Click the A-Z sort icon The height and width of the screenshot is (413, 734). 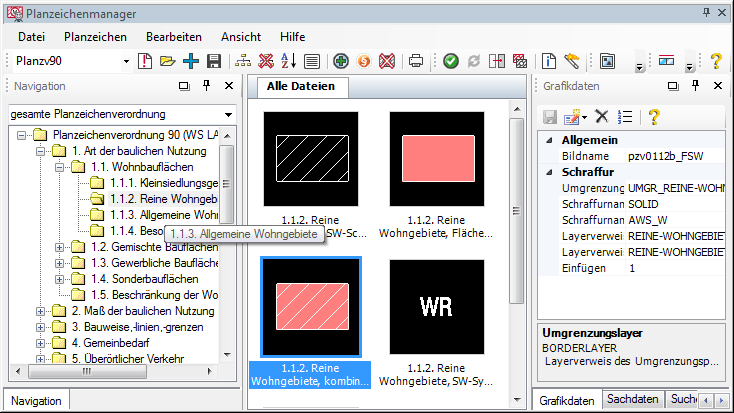coord(288,61)
